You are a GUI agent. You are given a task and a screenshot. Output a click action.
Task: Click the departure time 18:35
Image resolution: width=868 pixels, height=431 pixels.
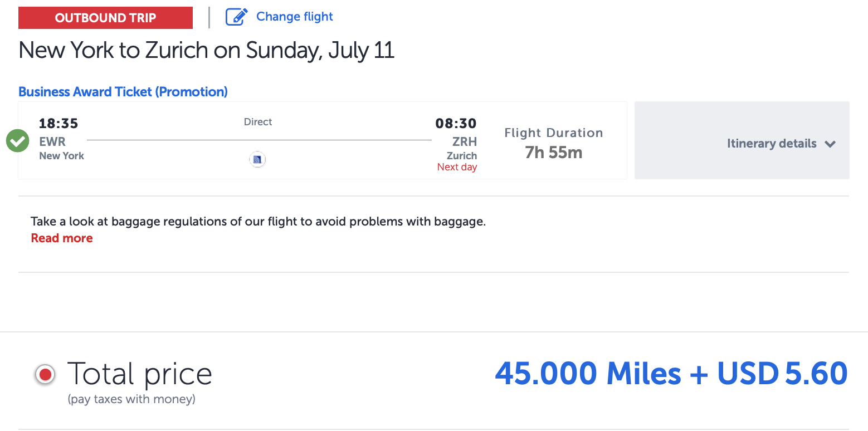[x=58, y=123]
